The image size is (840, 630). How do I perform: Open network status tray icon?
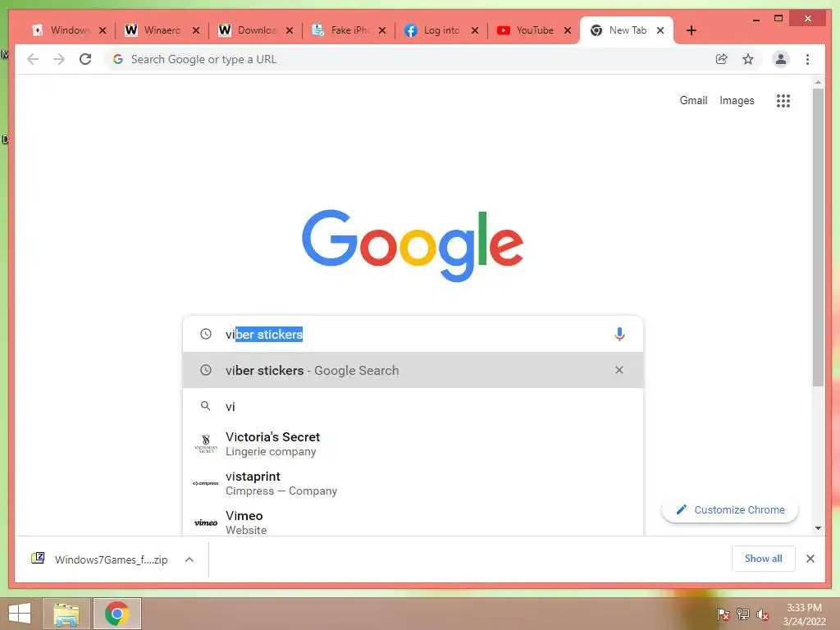(743, 614)
